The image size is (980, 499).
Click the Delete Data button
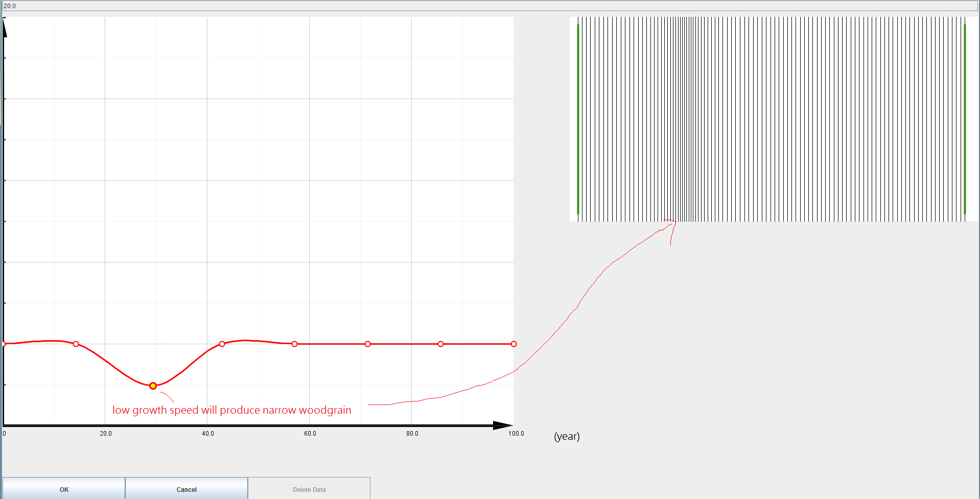point(309,489)
